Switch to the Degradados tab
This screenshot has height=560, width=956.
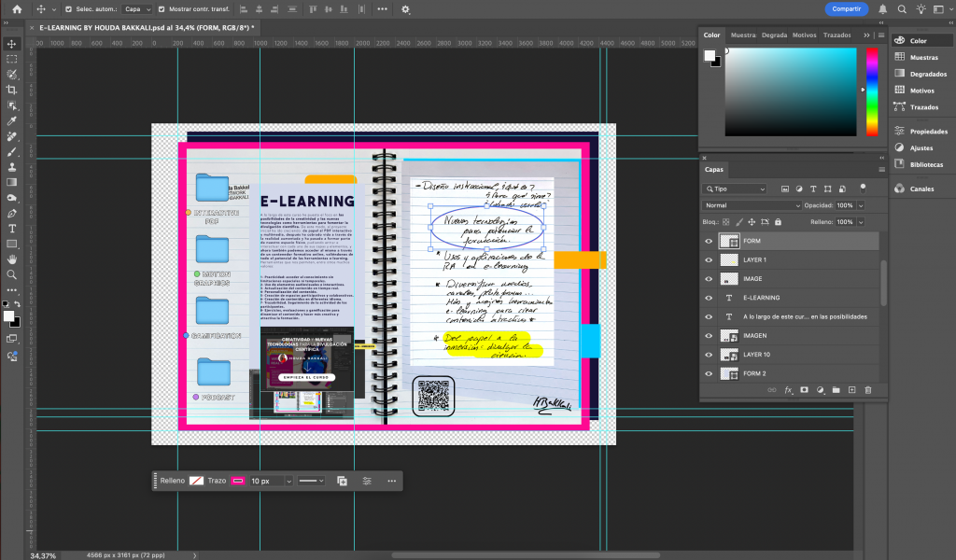[774, 35]
